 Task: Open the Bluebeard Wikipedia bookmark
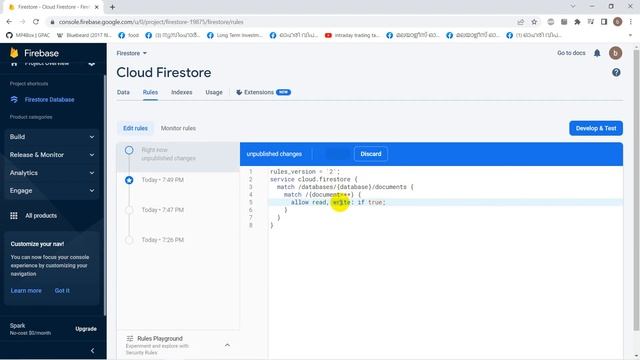coord(84,35)
